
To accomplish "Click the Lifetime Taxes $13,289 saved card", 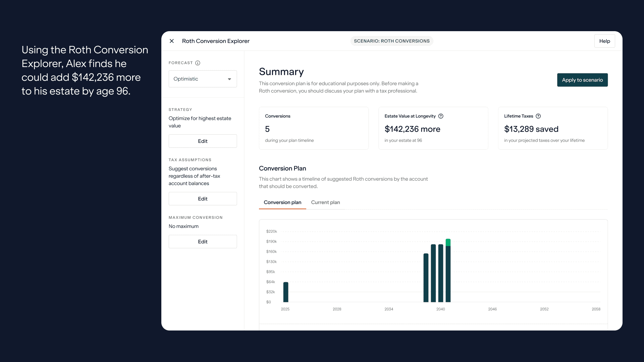I will pyautogui.click(x=552, y=128).
